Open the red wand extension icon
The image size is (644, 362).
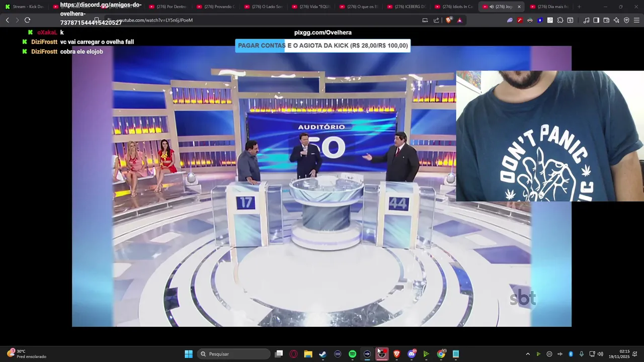[520, 20]
